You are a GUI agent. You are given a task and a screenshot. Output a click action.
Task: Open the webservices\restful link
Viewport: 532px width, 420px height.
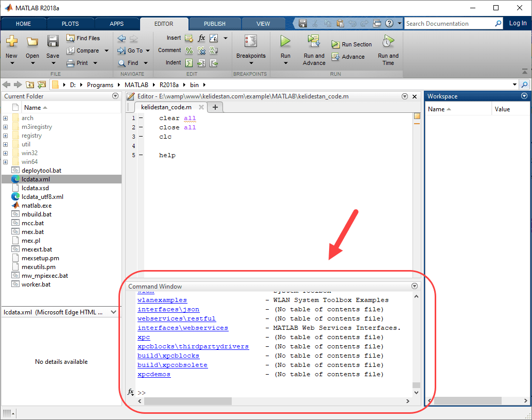pos(177,318)
